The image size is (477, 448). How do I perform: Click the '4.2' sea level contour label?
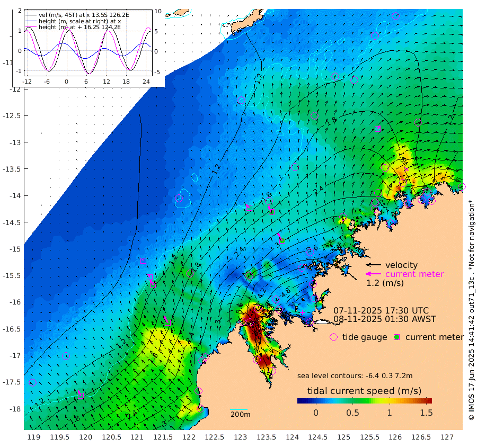[x=262, y=292]
